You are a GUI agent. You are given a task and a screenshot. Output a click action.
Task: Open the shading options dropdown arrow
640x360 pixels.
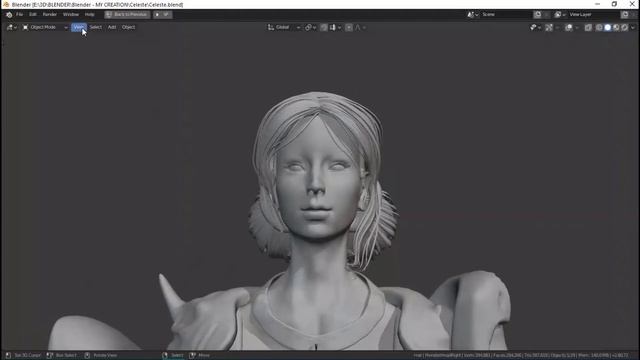[x=633, y=27]
